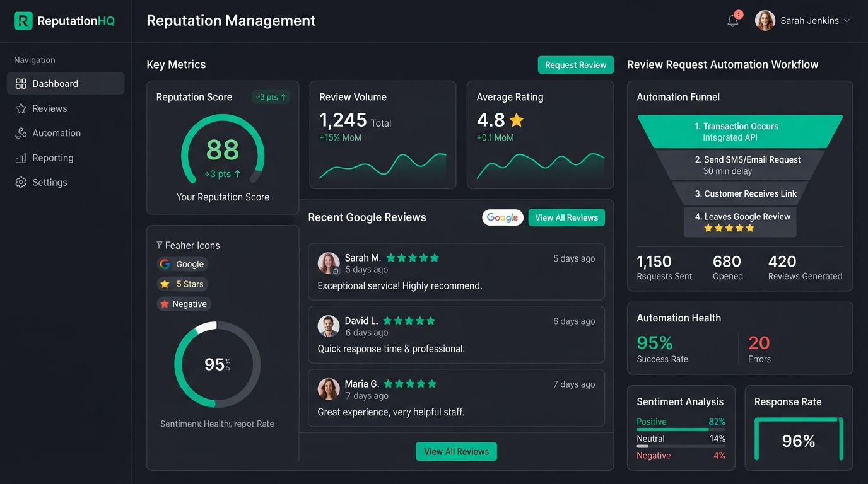The image size is (868, 484).
Task: Click the Average Rating trend chart
Action: click(x=541, y=166)
